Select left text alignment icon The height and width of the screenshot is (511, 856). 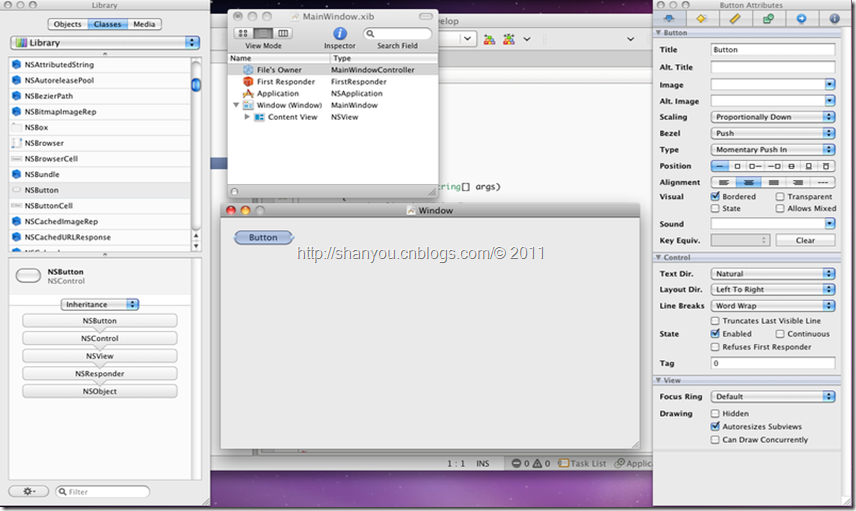pos(723,182)
